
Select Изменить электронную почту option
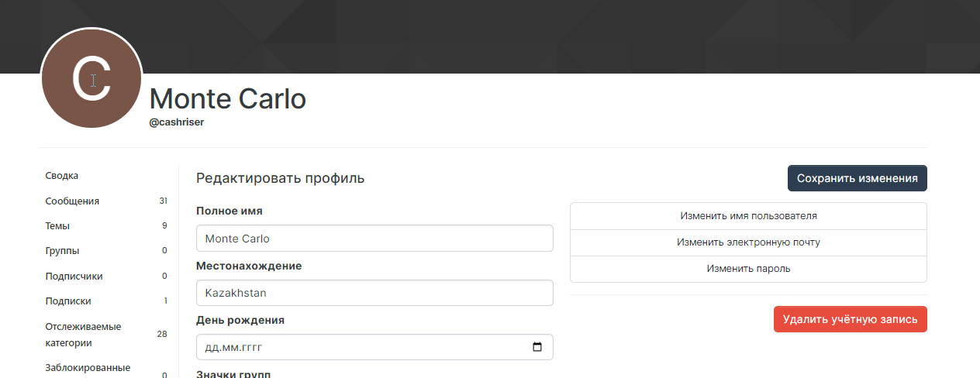[748, 242]
